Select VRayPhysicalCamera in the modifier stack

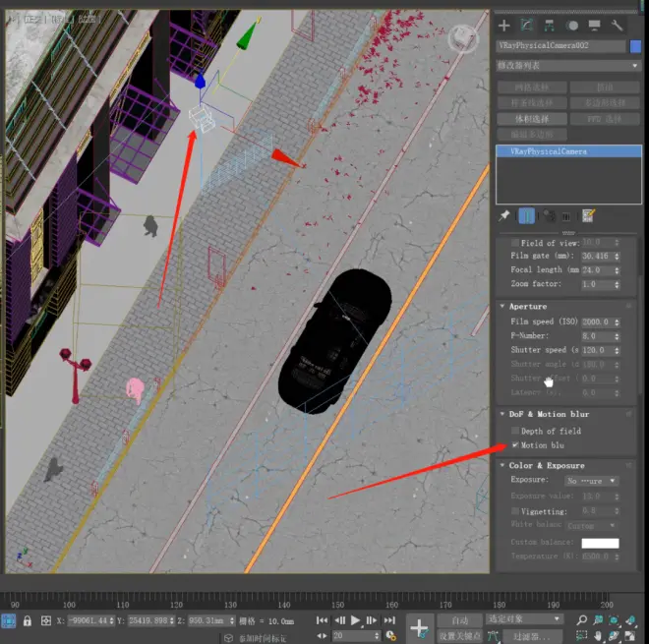[x=568, y=151]
